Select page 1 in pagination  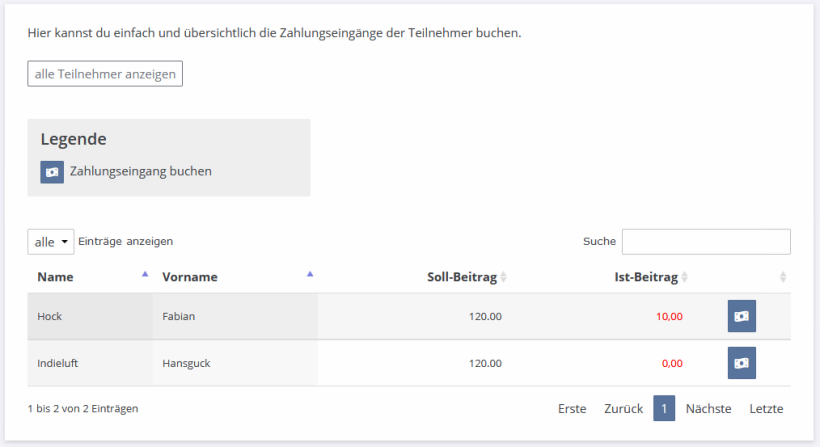pyautogui.click(x=664, y=408)
